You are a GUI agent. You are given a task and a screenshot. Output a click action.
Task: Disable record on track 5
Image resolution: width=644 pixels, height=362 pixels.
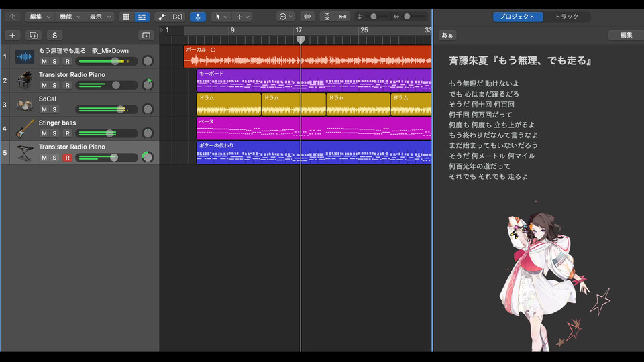click(67, 158)
